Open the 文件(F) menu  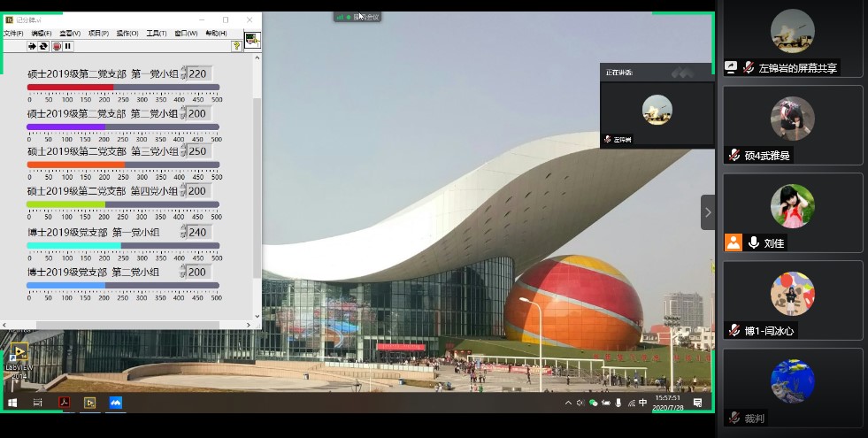[13, 34]
